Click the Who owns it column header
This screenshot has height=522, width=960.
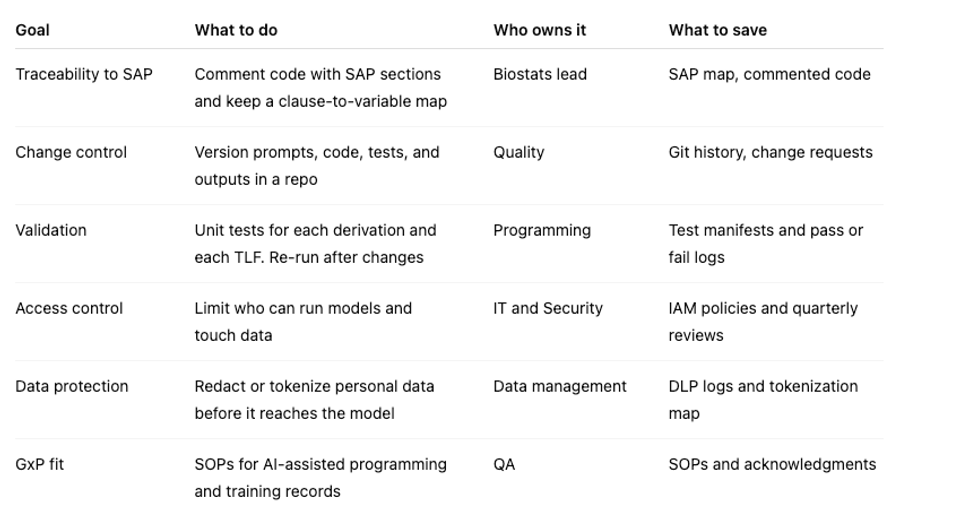tap(539, 30)
